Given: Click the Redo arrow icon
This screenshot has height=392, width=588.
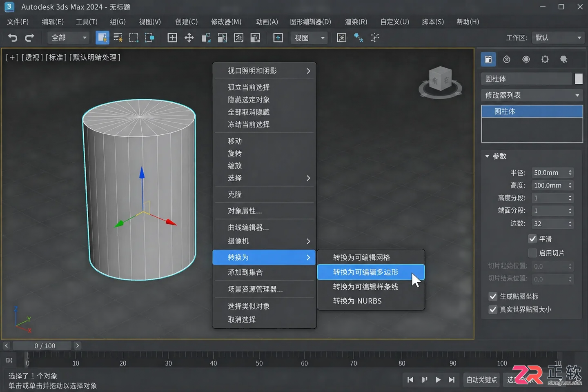Looking at the screenshot, I should click(29, 38).
